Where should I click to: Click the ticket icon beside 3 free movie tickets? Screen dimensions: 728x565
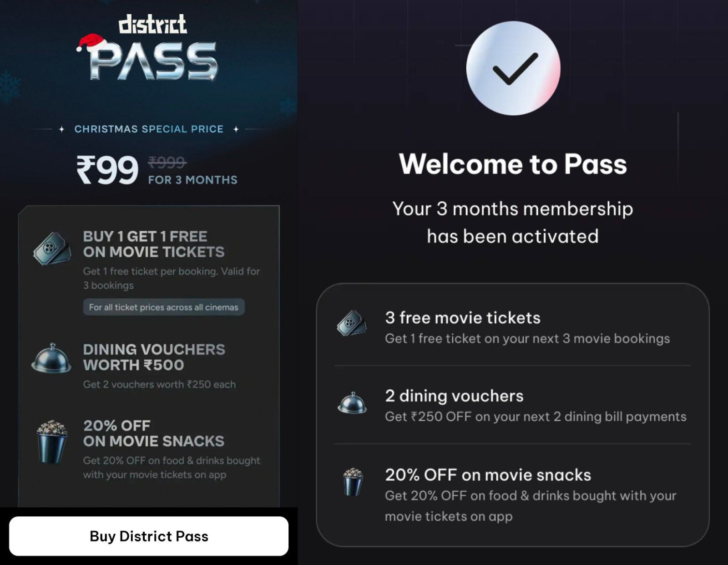coord(352,323)
